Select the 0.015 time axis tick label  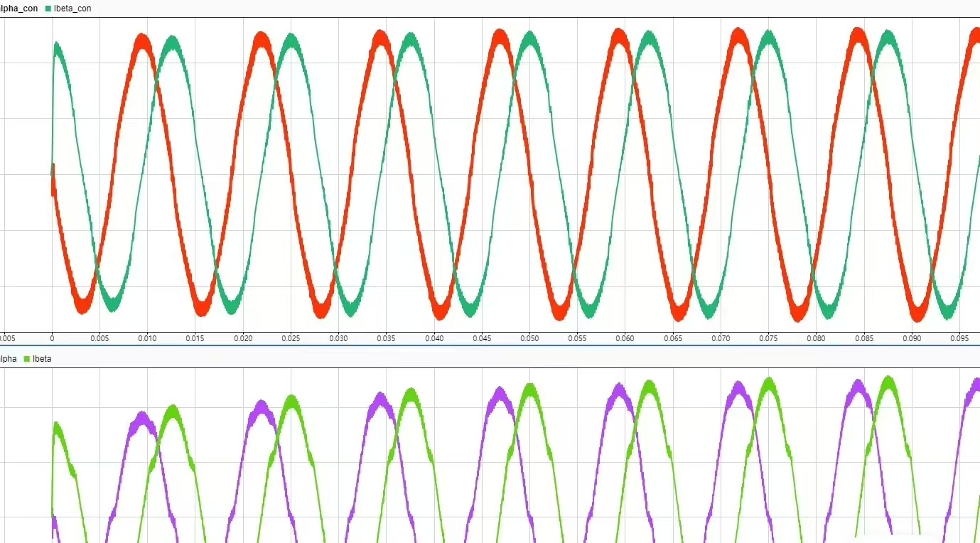[x=195, y=338]
